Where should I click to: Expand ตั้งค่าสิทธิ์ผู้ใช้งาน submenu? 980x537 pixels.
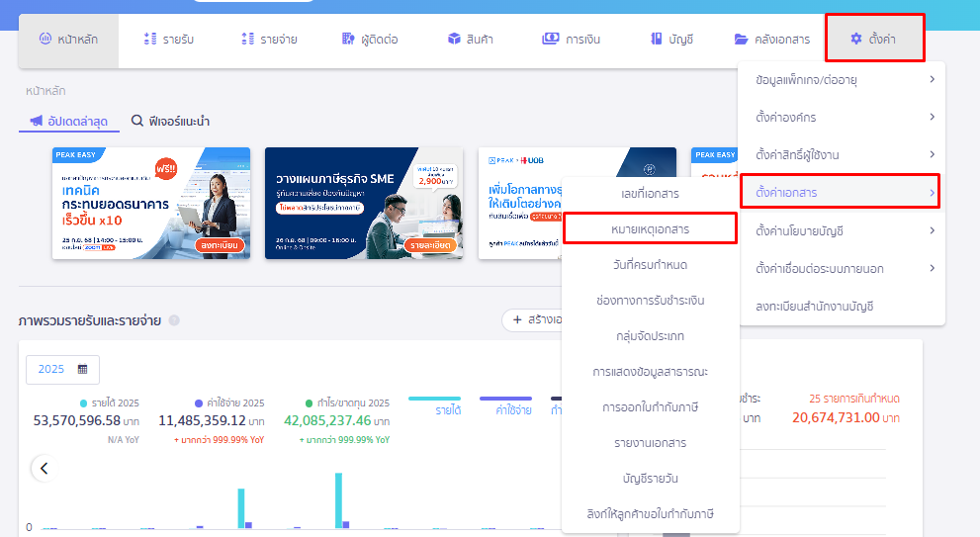tap(843, 154)
